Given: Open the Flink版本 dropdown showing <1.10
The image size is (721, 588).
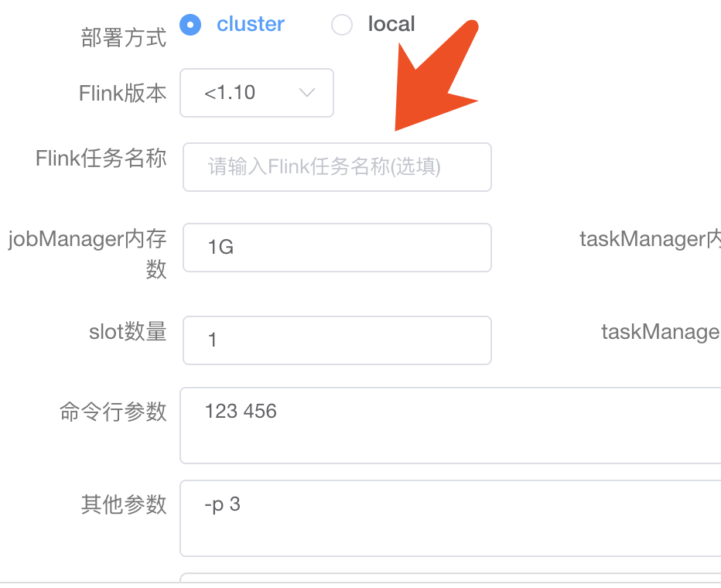Looking at the screenshot, I should pos(257,93).
